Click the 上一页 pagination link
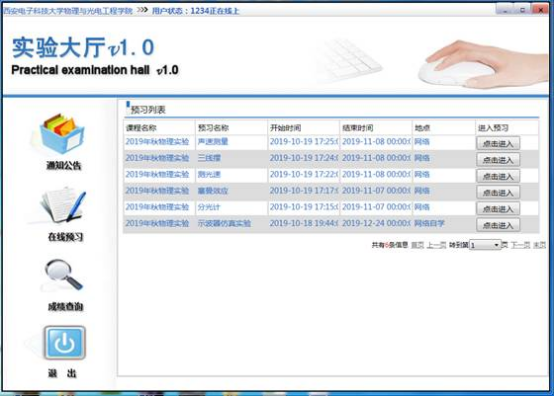 coord(436,245)
